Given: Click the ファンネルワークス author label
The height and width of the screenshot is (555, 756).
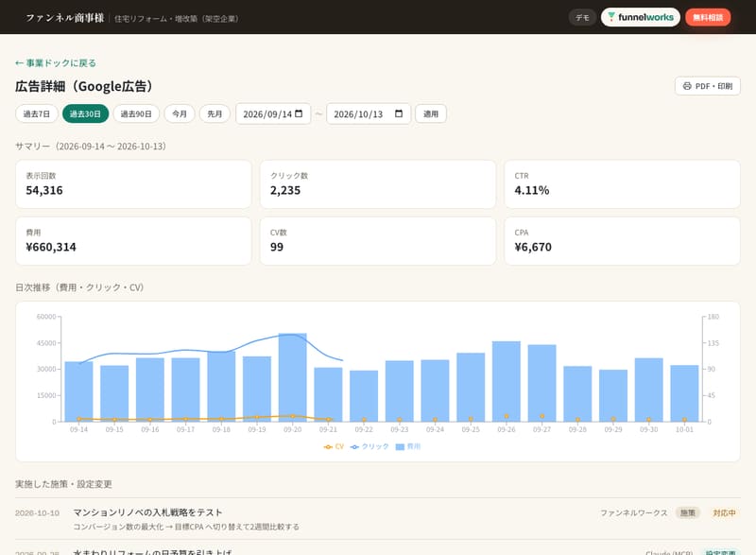Looking at the screenshot, I should coord(633,512).
